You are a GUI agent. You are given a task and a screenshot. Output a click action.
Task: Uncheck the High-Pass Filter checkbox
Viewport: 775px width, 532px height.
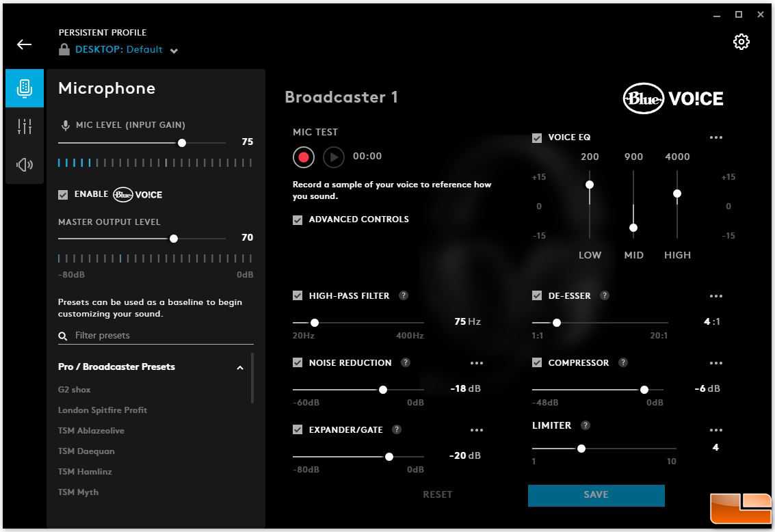[x=298, y=295]
